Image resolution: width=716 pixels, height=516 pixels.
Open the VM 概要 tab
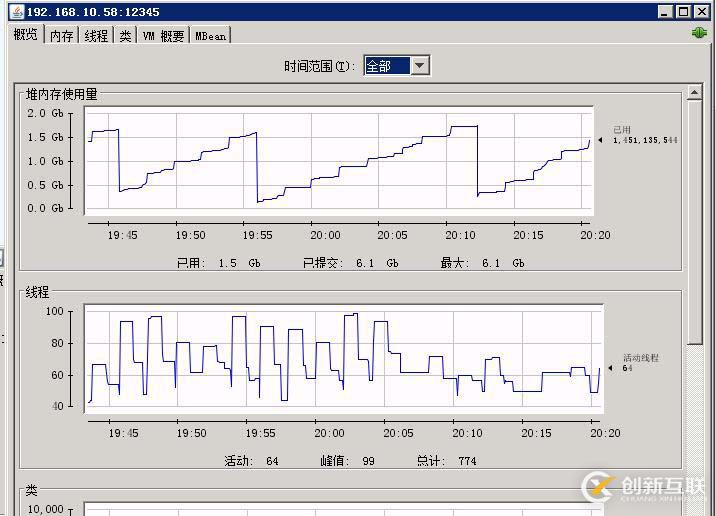pos(163,35)
